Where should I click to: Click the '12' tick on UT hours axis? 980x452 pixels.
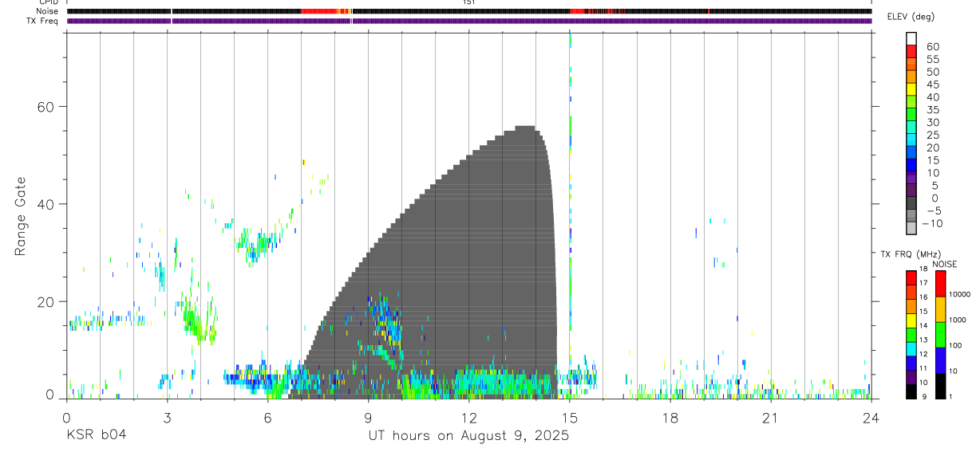click(469, 417)
